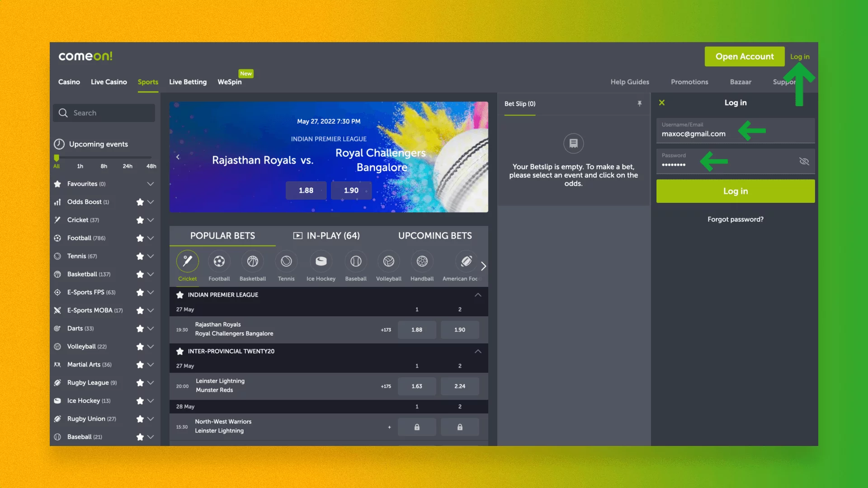Click the locked odds for Leinster Lightning away
Screen dimensions: 868x488
(460, 427)
